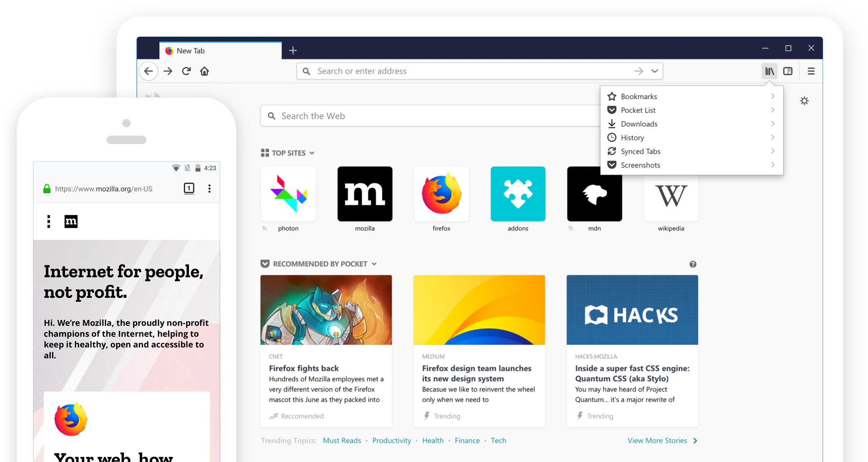Click the Productivity trending topic link
The image size is (868, 462).
391,440
